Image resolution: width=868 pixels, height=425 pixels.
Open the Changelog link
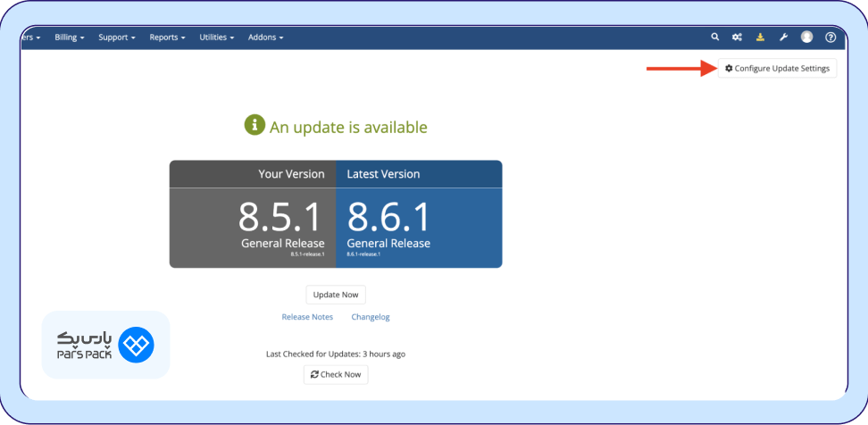click(x=371, y=317)
